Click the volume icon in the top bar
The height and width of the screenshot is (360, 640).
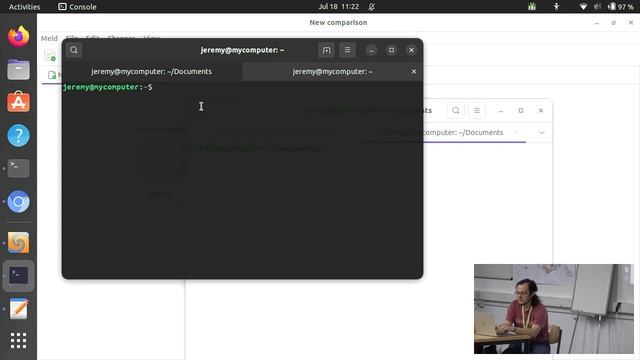pyautogui.click(x=597, y=7)
